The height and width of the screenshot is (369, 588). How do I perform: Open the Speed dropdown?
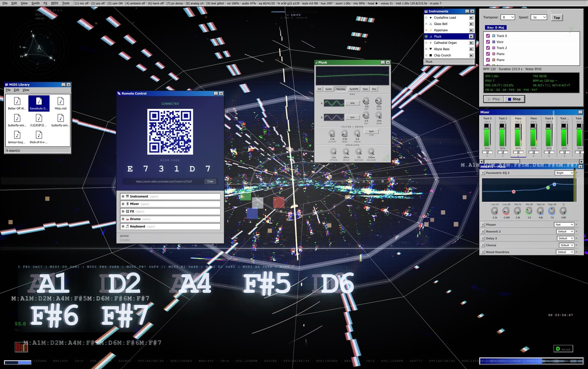539,17
